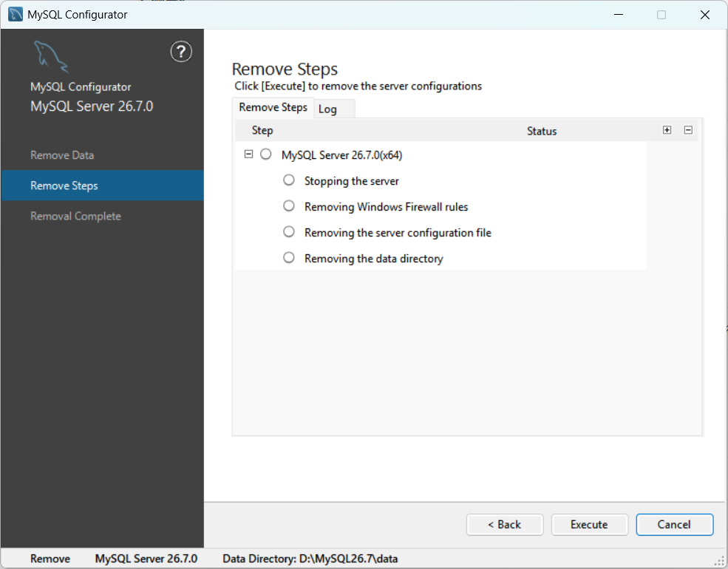Click the 'Remove' status bar label
This screenshot has width=728, height=569.
coord(50,559)
